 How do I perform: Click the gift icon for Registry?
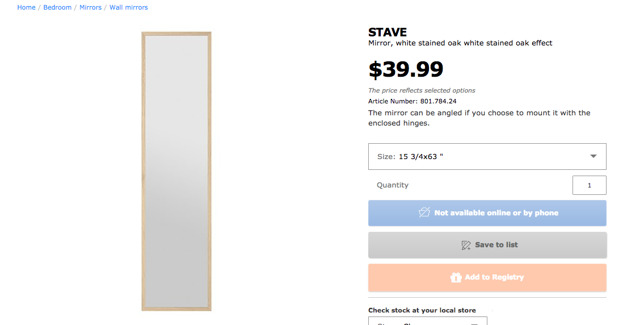[456, 277]
